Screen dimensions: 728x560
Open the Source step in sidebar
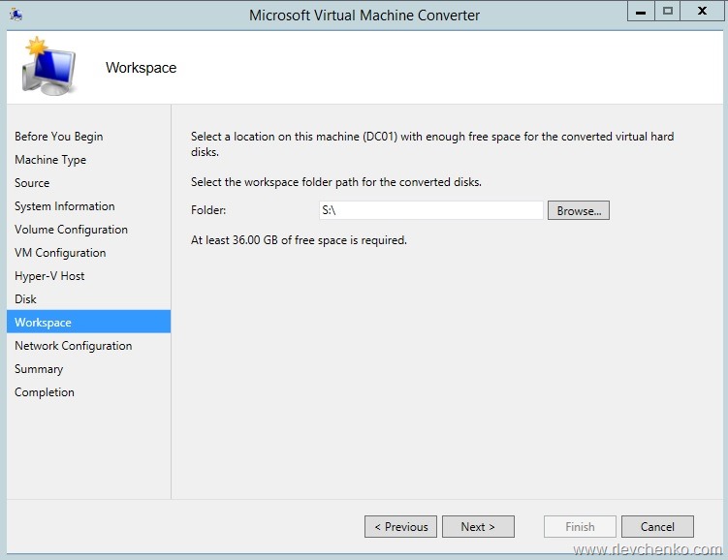point(32,183)
